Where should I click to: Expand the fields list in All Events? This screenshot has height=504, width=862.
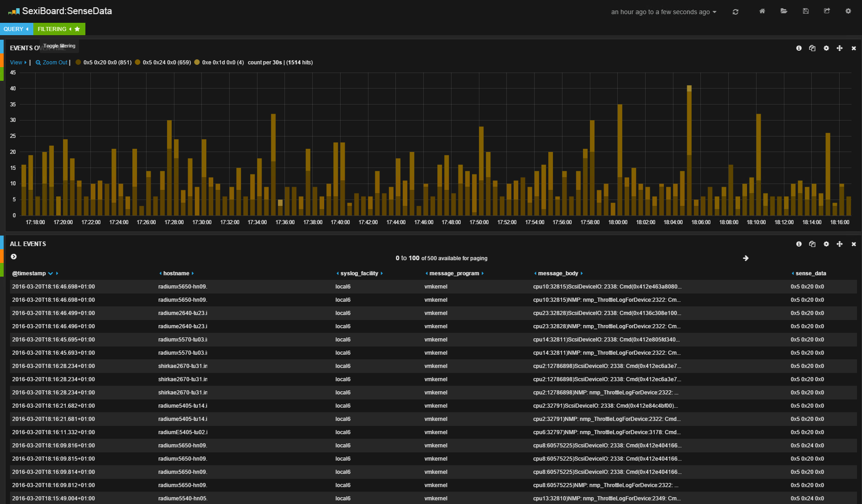point(14,257)
